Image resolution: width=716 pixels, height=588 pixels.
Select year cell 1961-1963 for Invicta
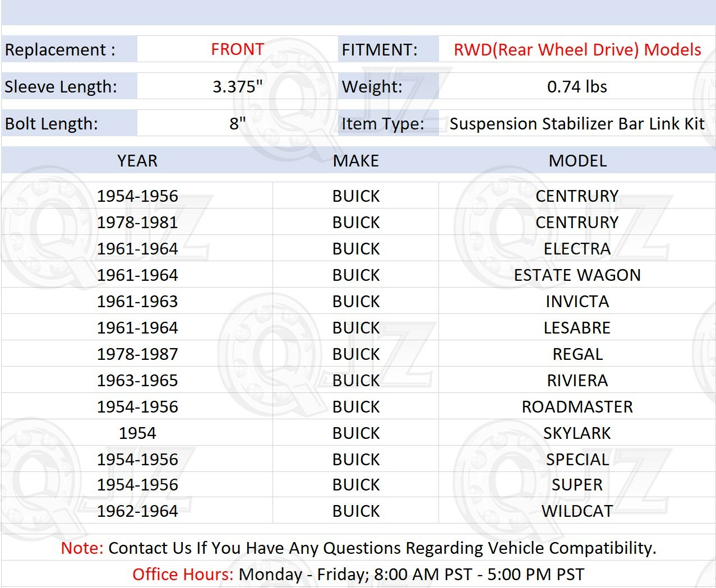coord(137,301)
